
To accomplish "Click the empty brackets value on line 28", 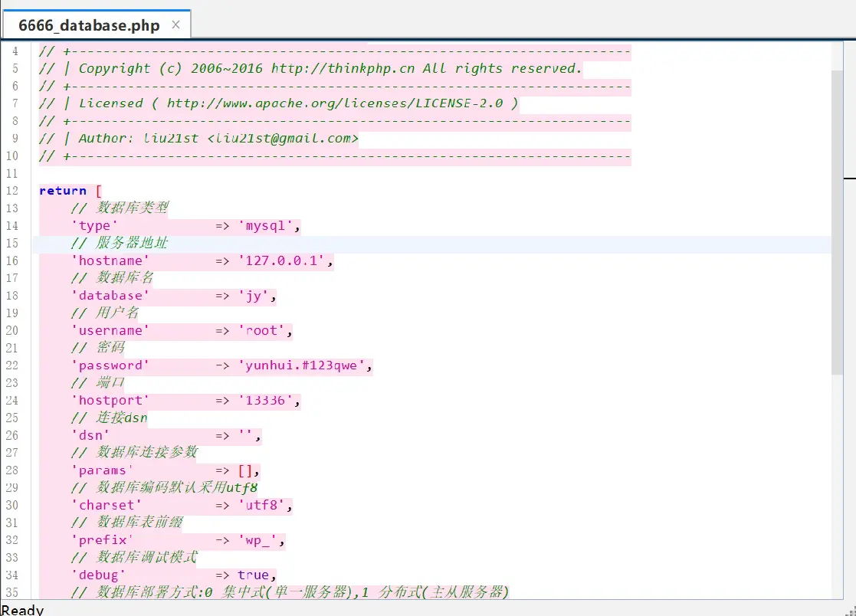I will point(245,470).
